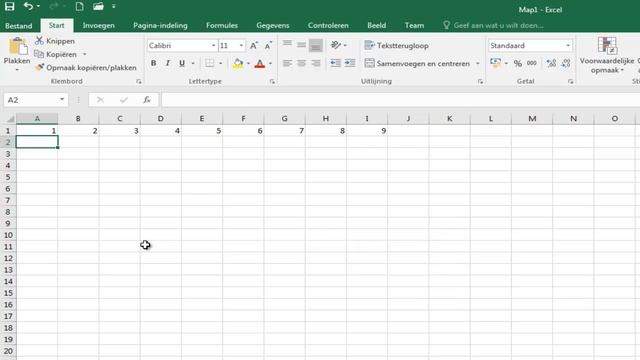Expand the font color dropdown arrow
The image size is (640, 360).
coord(270,63)
